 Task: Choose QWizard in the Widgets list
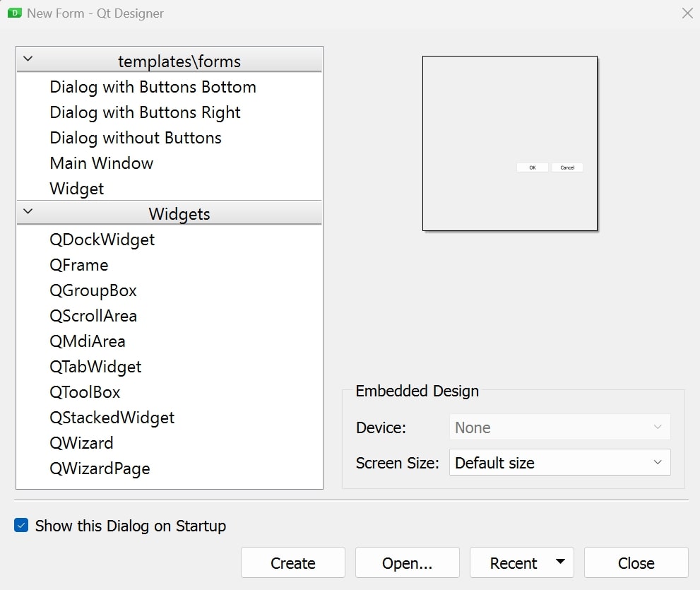(82, 443)
